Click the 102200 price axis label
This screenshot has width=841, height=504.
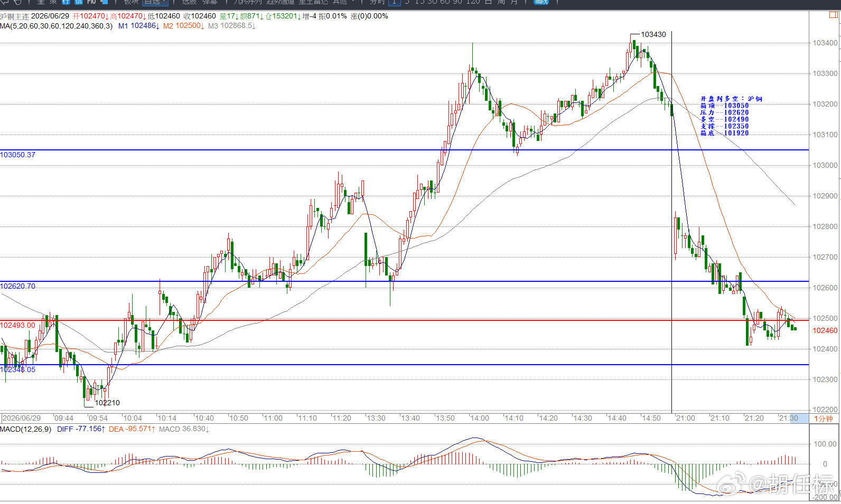[x=825, y=410]
